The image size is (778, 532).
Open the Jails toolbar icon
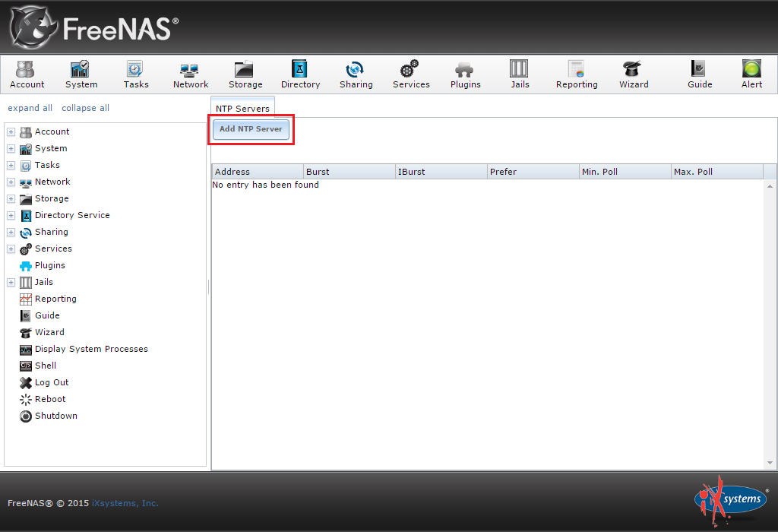coord(520,74)
